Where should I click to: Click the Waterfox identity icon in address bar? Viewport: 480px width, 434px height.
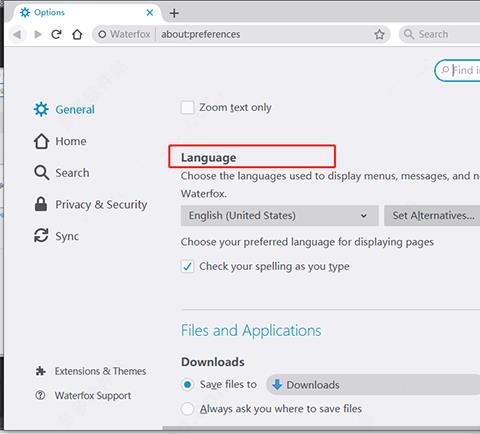[102, 34]
